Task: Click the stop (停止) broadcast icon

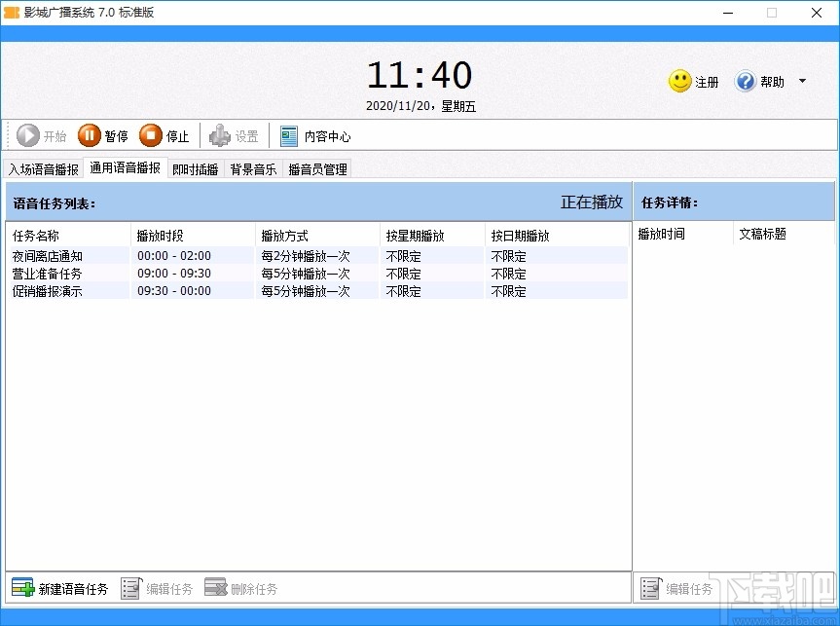Action: pos(149,135)
